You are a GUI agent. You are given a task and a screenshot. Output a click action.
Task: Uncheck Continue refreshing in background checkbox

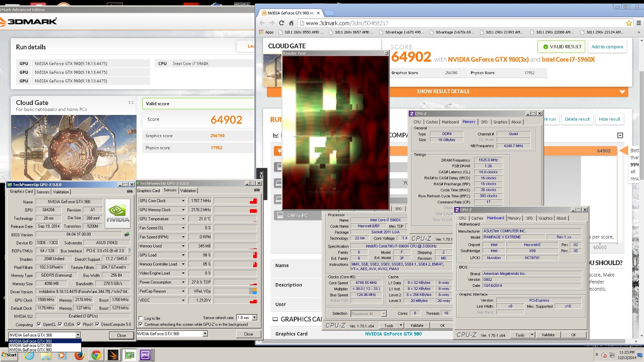point(141,324)
